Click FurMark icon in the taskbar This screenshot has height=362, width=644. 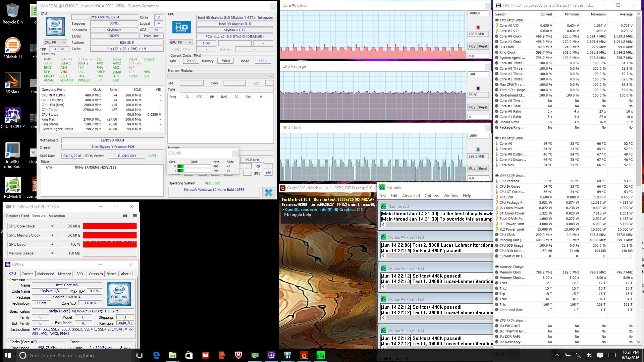click(x=304, y=355)
